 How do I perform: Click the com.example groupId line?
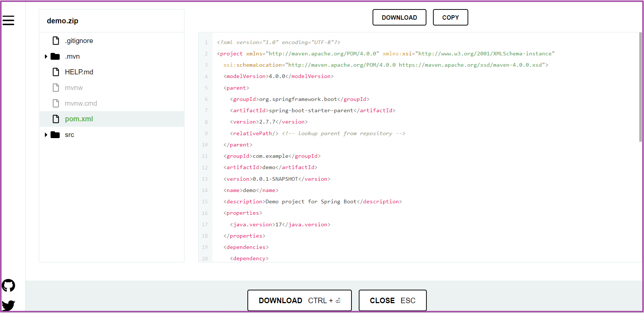point(272,156)
